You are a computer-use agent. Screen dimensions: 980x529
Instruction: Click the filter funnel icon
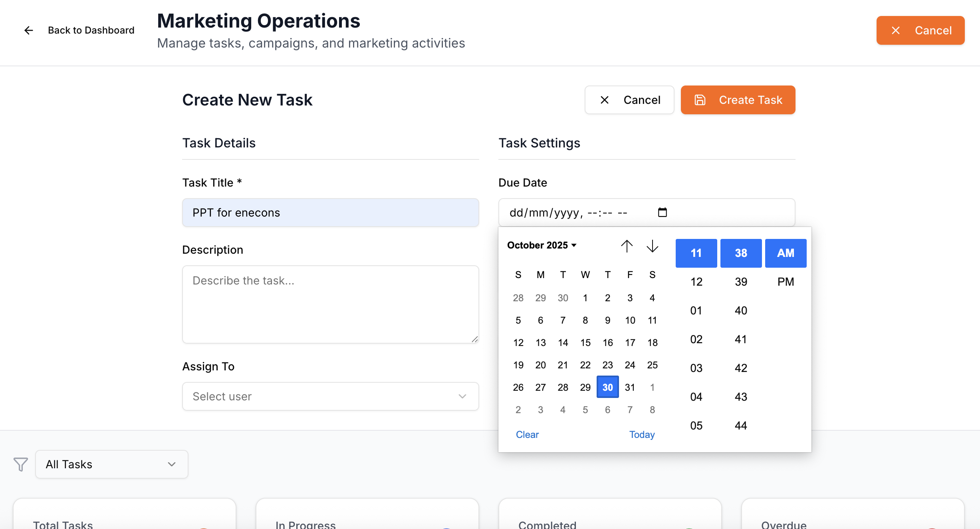pos(21,464)
